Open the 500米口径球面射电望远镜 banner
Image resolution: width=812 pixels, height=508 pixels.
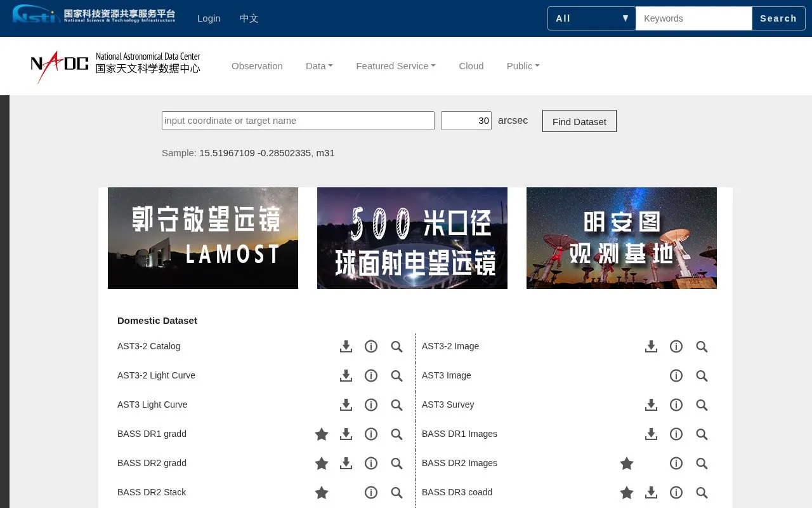tap(412, 238)
